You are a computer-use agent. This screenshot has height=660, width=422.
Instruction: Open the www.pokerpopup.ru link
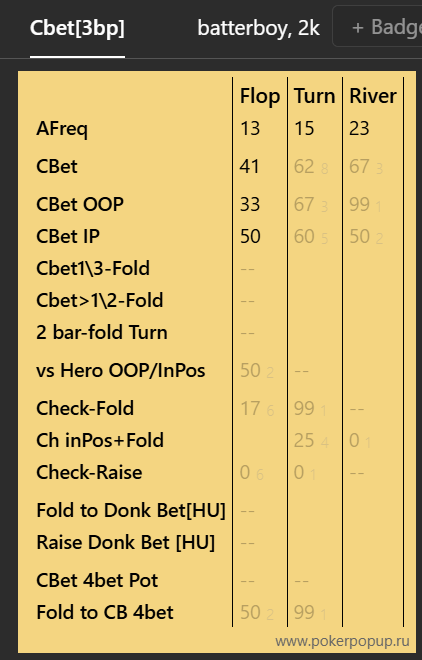pos(342,641)
